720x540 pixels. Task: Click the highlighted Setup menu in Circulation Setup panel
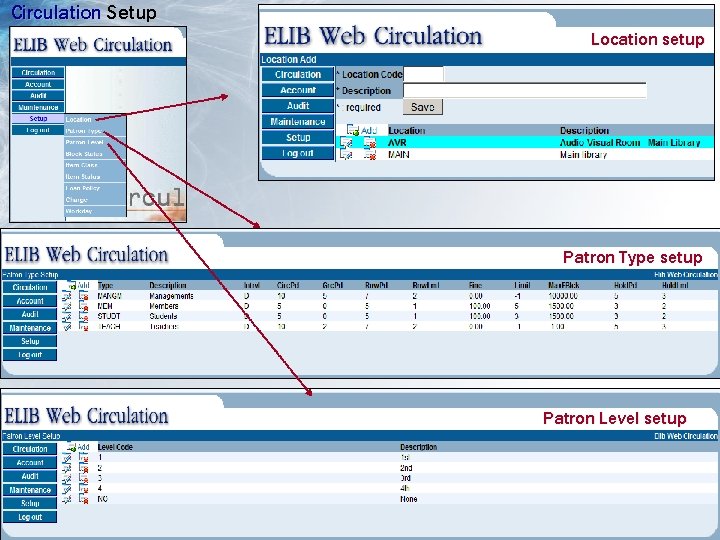click(38, 118)
